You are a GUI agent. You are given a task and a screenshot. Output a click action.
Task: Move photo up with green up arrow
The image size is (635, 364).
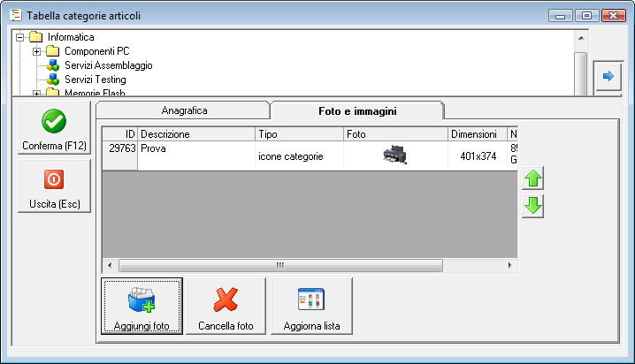pyautogui.click(x=533, y=178)
